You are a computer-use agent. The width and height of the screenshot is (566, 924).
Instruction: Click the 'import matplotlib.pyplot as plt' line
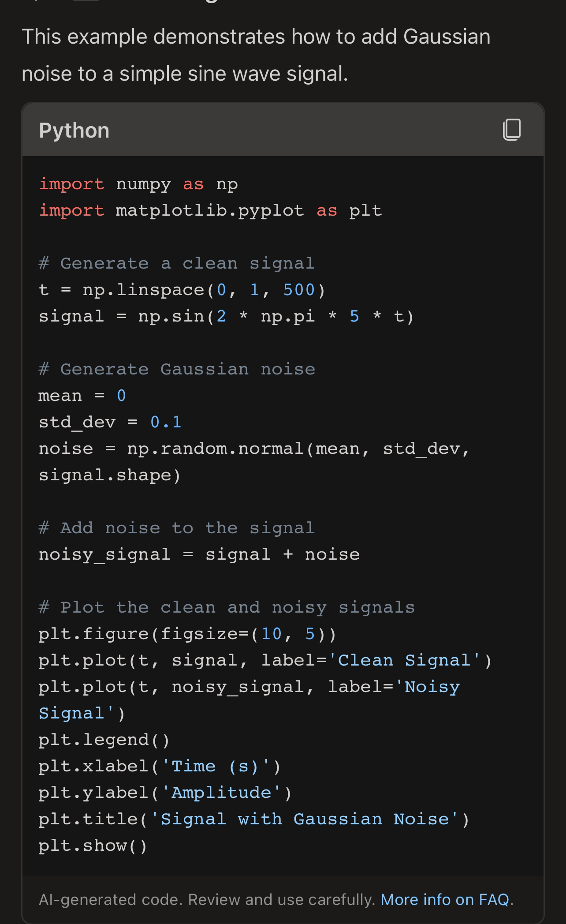click(x=210, y=210)
